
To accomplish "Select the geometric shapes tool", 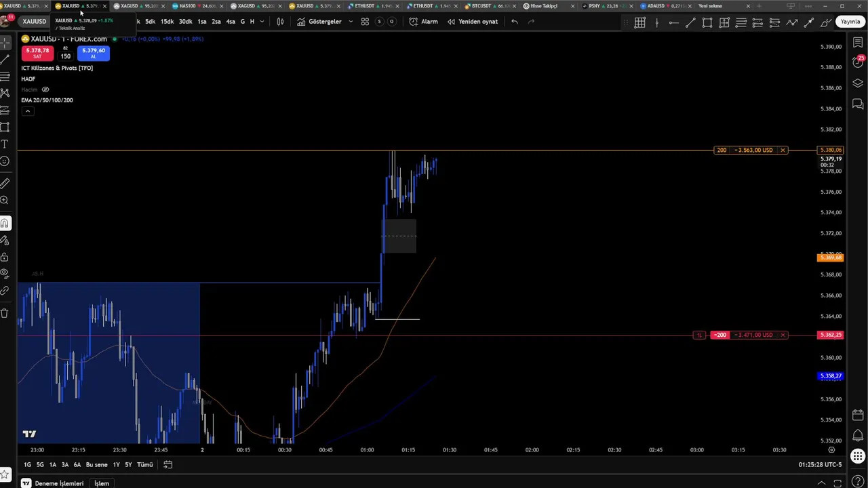I will pyautogui.click(x=5, y=127).
